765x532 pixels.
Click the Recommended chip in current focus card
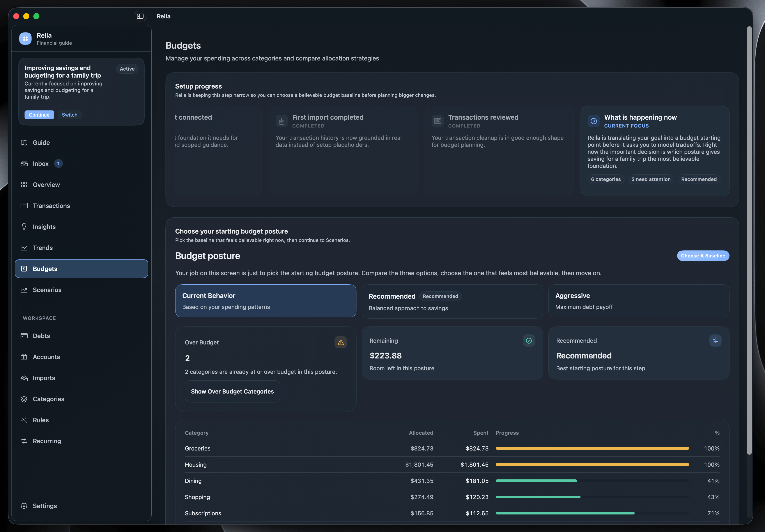point(699,179)
